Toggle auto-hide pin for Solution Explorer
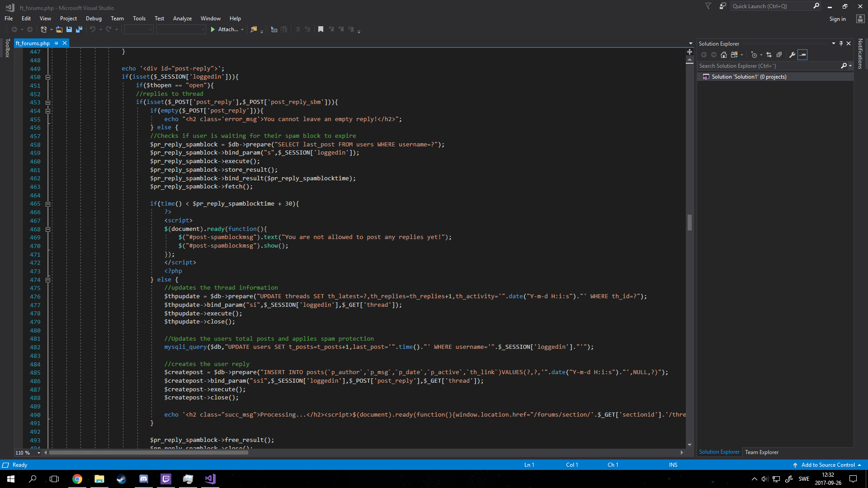 (x=841, y=43)
